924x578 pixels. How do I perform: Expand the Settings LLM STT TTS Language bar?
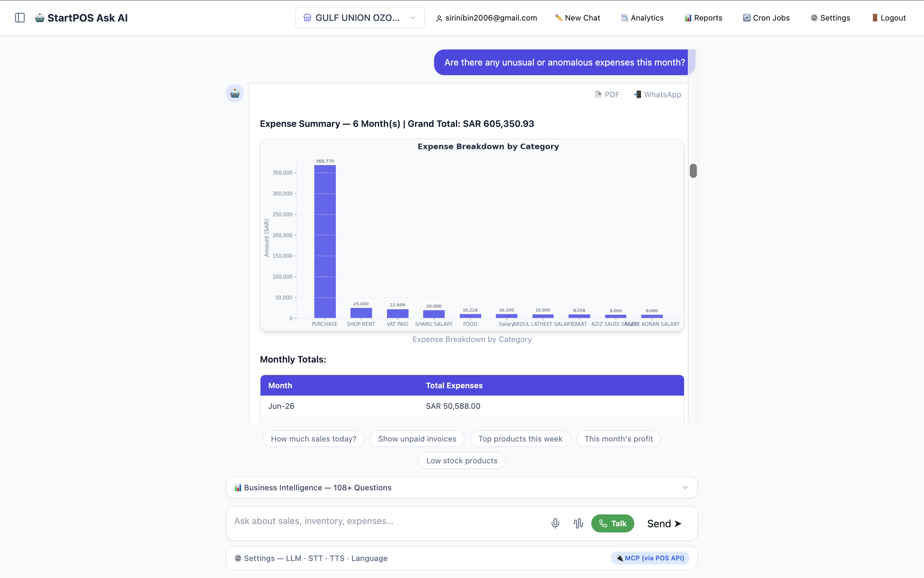[x=462, y=558]
